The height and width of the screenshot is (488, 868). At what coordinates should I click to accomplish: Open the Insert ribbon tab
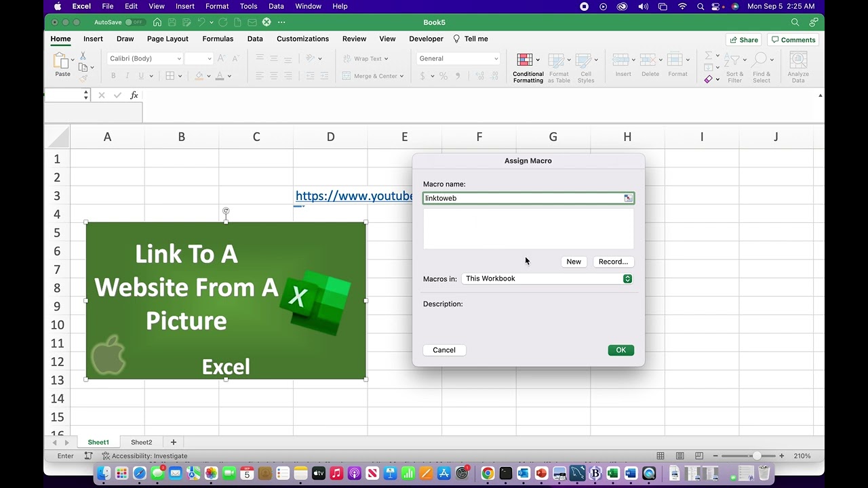(93, 39)
